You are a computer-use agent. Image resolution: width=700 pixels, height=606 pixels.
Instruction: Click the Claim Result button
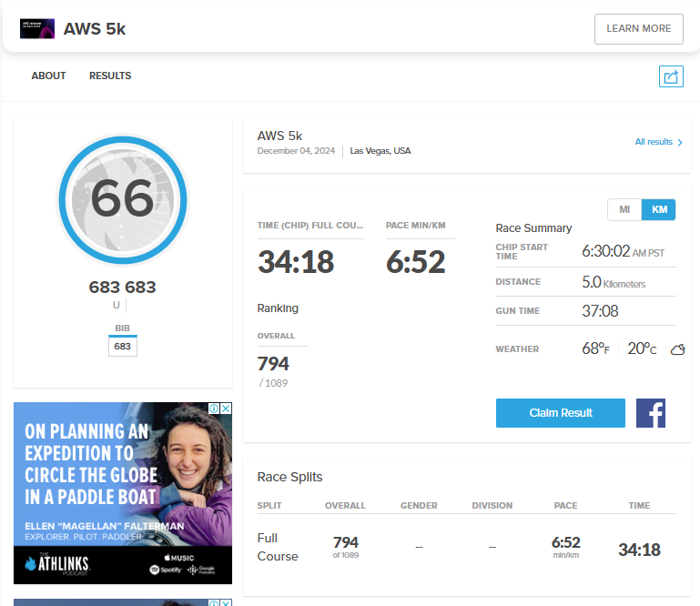(x=560, y=413)
